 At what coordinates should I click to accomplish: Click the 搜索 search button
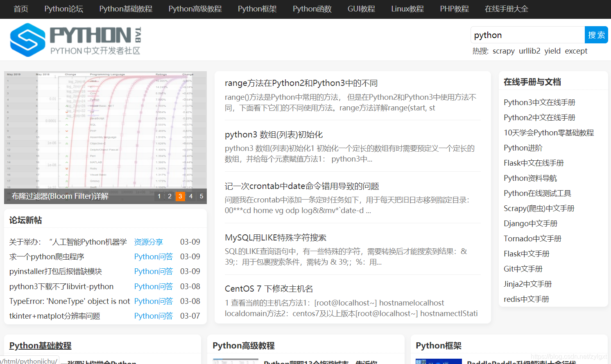(x=596, y=35)
